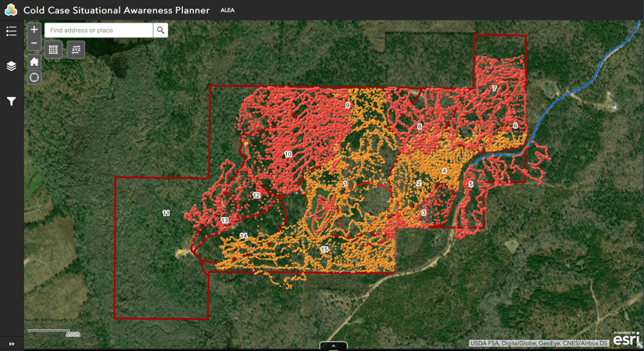Select search area label 13
Viewport: 644px width, 351px height.
tap(224, 220)
